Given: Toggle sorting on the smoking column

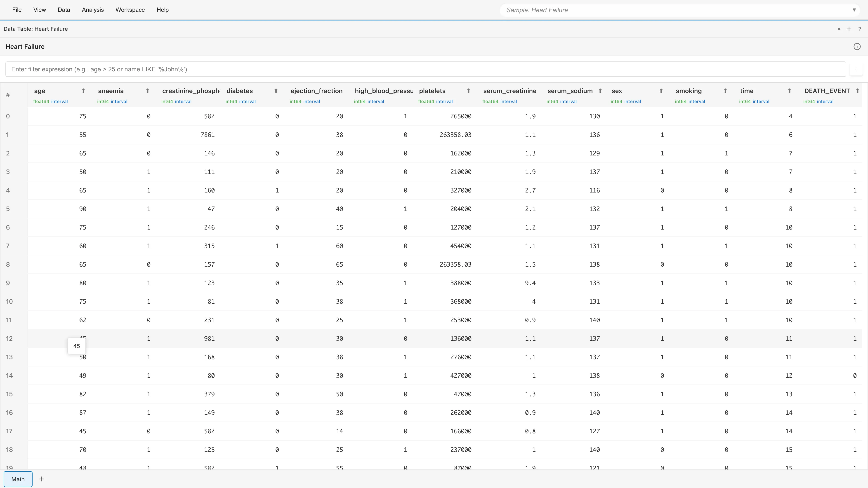Looking at the screenshot, I should [725, 91].
